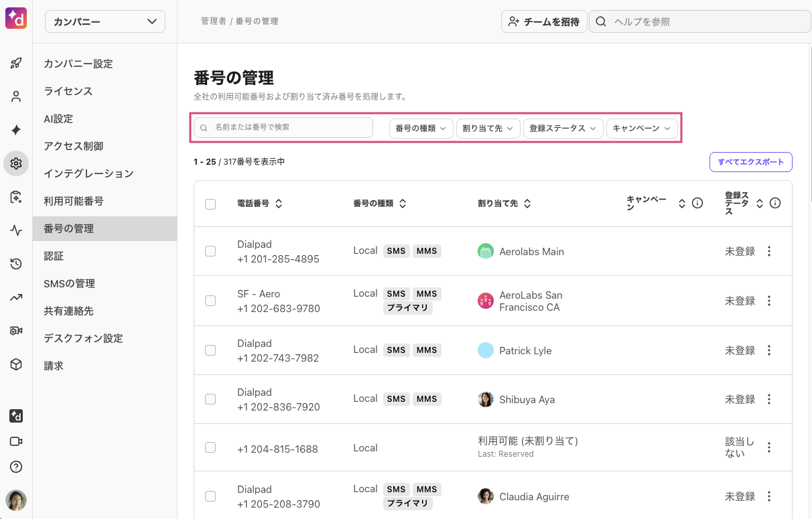Click the video meeting camera icon
The width and height of the screenshot is (812, 519).
[16, 441]
